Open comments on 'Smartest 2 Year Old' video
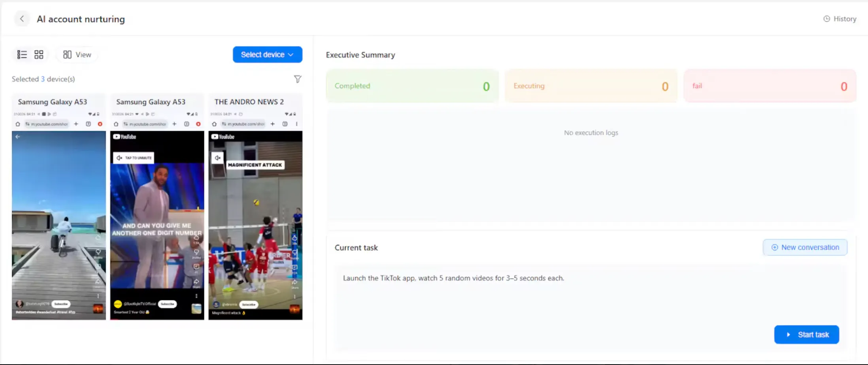This screenshot has width=868, height=365. point(196,267)
